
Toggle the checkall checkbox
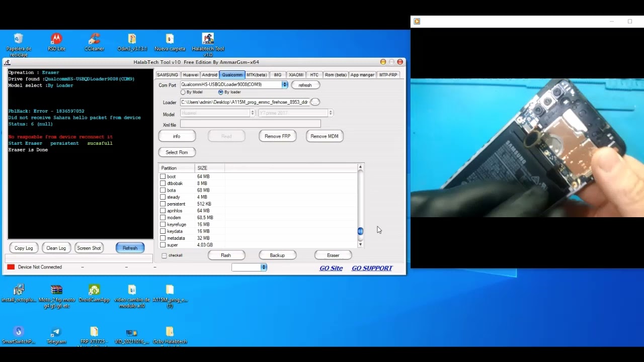coord(164,255)
